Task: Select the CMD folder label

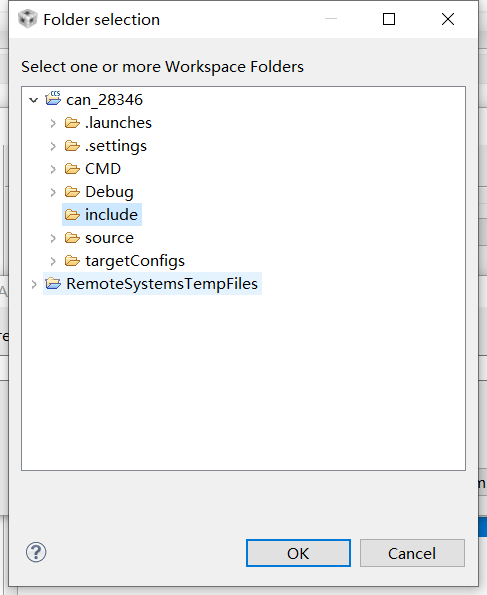Action: coord(103,169)
